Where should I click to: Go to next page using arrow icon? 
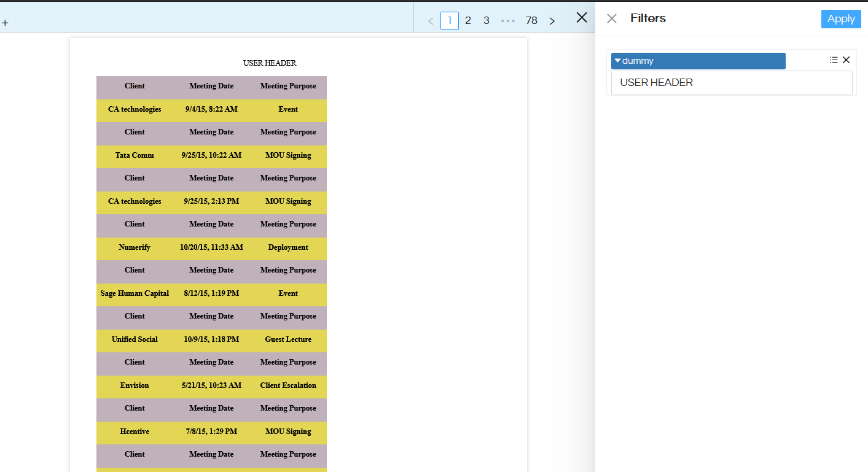pyautogui.click(x=552, y=20)
